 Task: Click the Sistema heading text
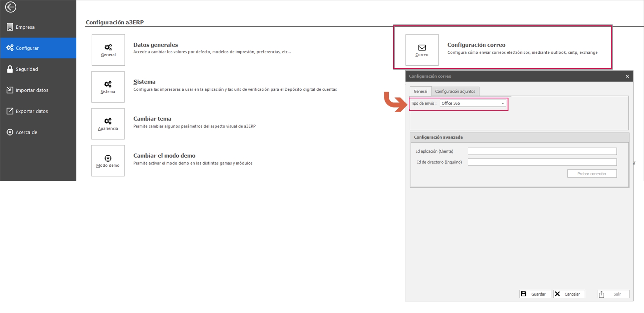(x=144, y=82)
